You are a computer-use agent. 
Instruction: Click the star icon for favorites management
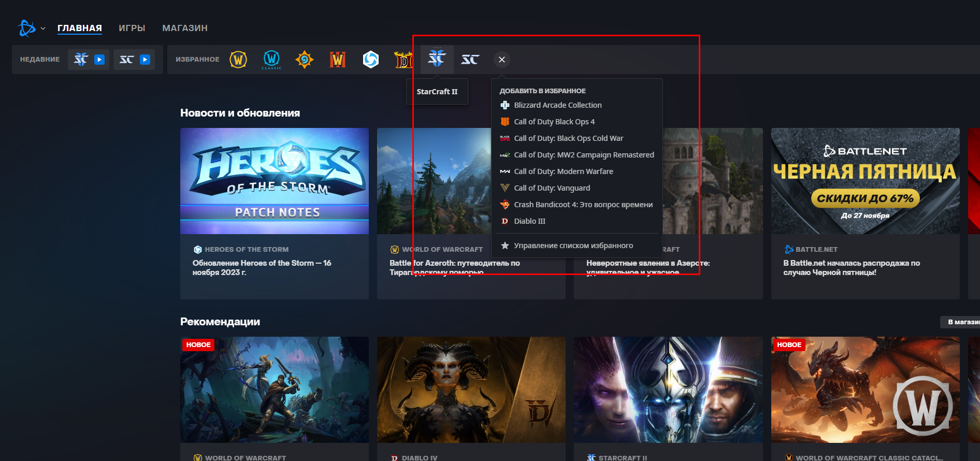click(x=505, y=246)
